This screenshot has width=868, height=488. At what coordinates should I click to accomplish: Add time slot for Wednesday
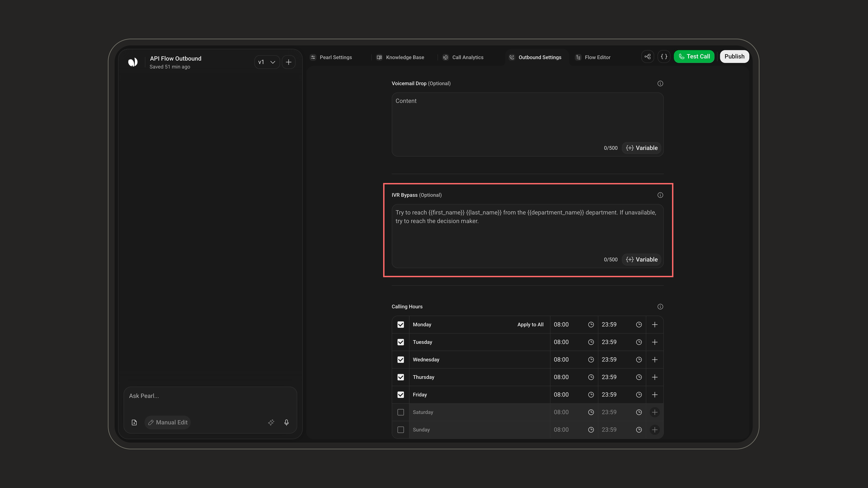tap(654, 360)
